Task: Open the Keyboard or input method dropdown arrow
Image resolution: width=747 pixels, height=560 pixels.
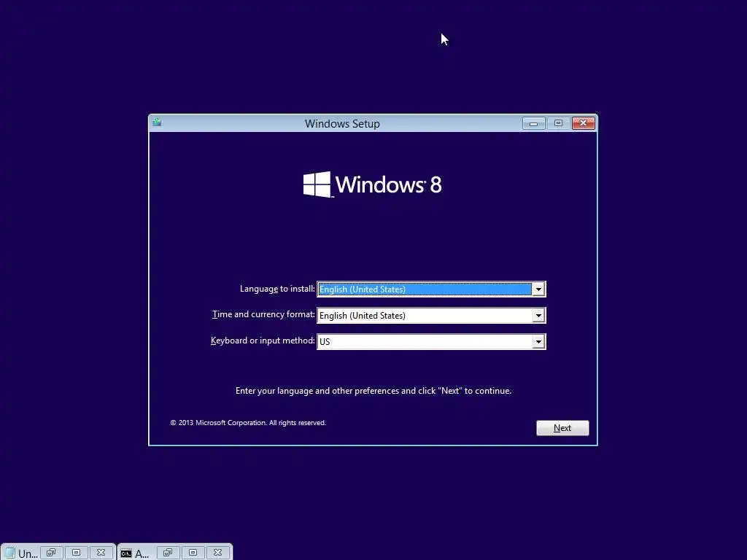Action: (538, 341)
